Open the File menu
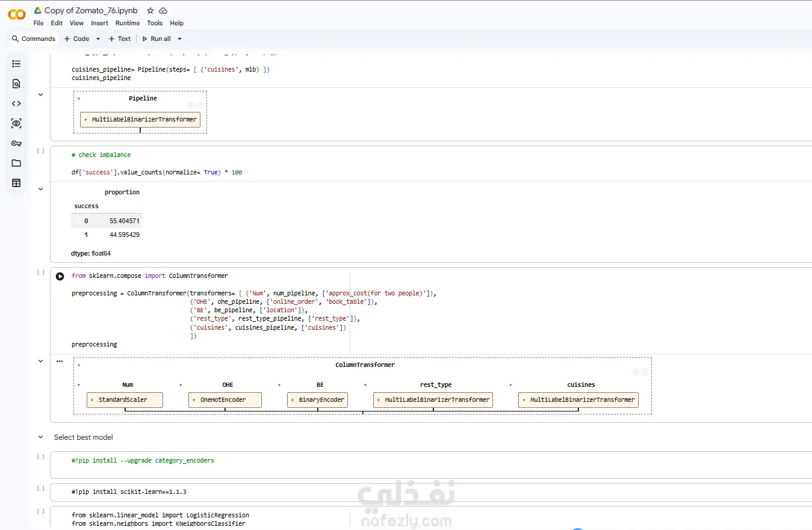 [39, 23]
